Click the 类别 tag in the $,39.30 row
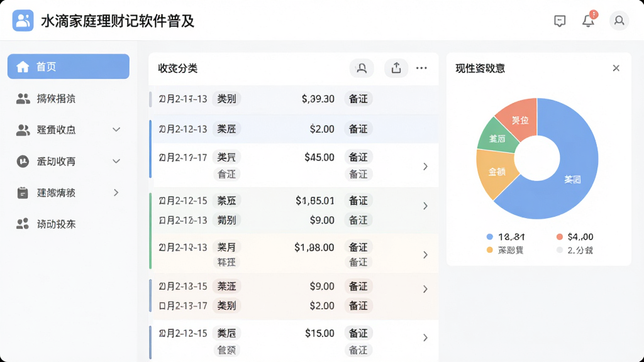This screenshot has height=362, width=644. (226, 99)
